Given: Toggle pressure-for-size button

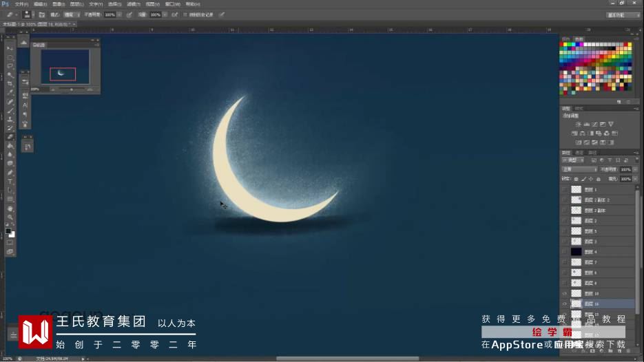Looking at the screenshot, I should [222, 14].
